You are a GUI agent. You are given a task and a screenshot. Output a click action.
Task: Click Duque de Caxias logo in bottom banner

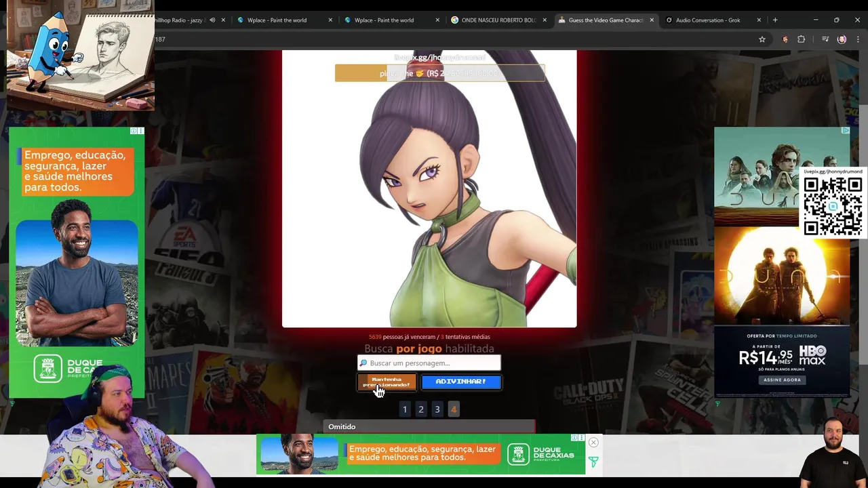542,454
